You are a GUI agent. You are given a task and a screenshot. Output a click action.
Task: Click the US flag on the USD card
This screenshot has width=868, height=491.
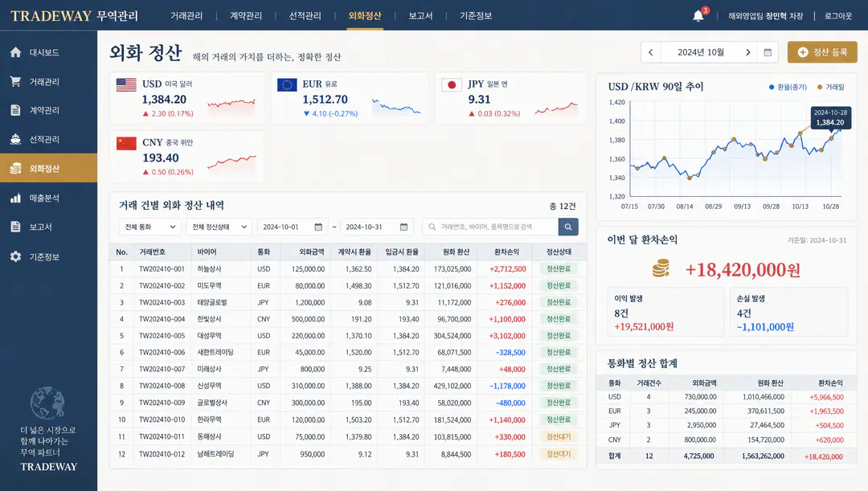(126, 84)
